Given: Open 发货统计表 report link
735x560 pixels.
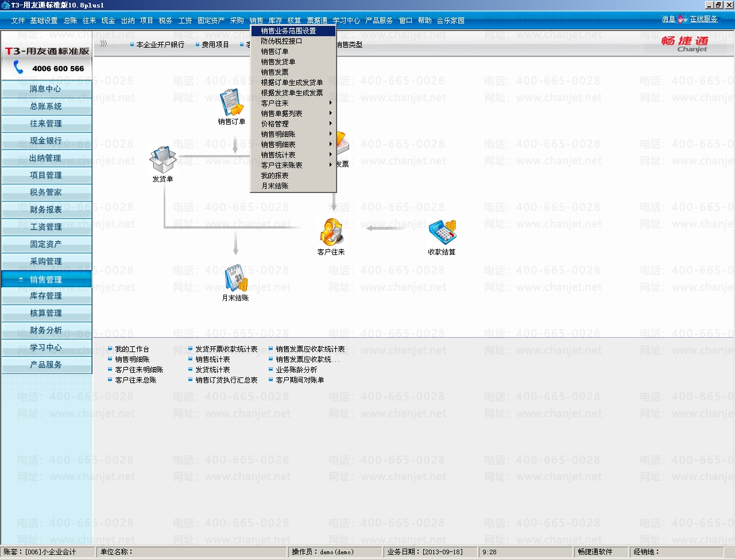Looking at the screenshot, I should click(212, 370).
